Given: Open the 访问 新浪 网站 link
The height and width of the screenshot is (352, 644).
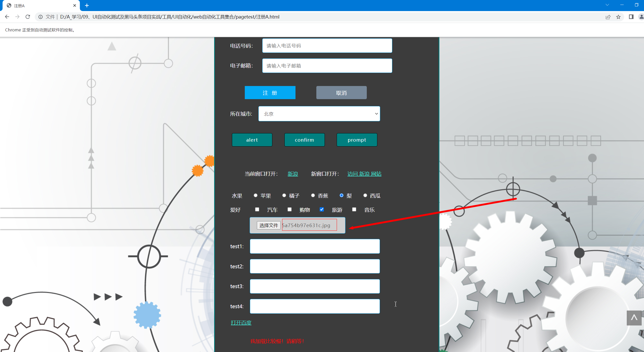Looking at the screenshot, I should (364, 174).
